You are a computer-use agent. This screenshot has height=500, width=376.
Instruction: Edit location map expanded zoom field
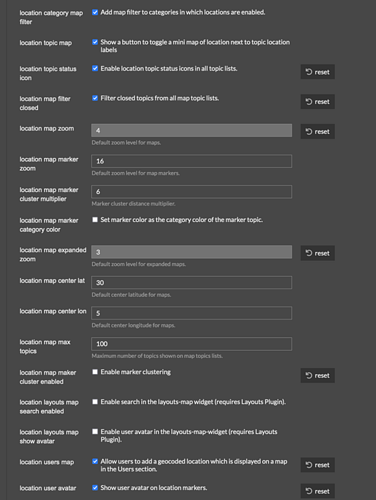pos(192,252)
